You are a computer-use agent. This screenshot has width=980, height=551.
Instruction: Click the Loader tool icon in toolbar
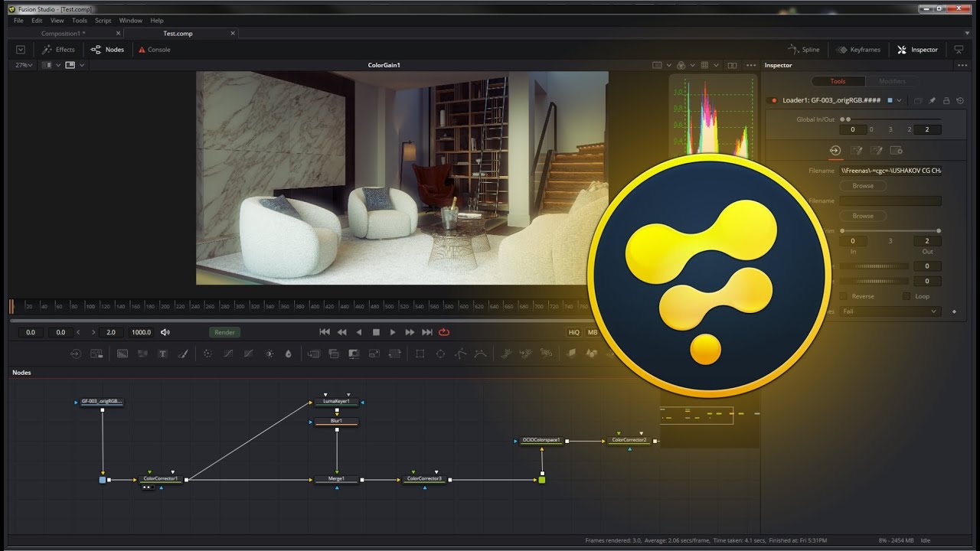click(75, 354)
